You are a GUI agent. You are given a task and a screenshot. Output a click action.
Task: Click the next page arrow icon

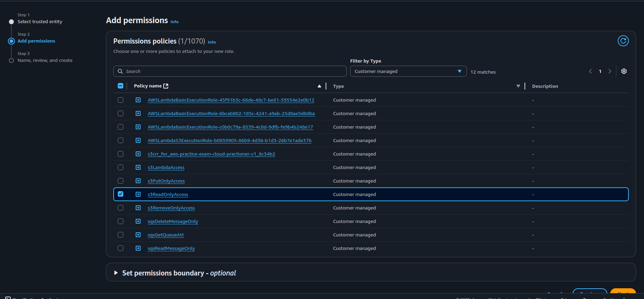[609, 71]
